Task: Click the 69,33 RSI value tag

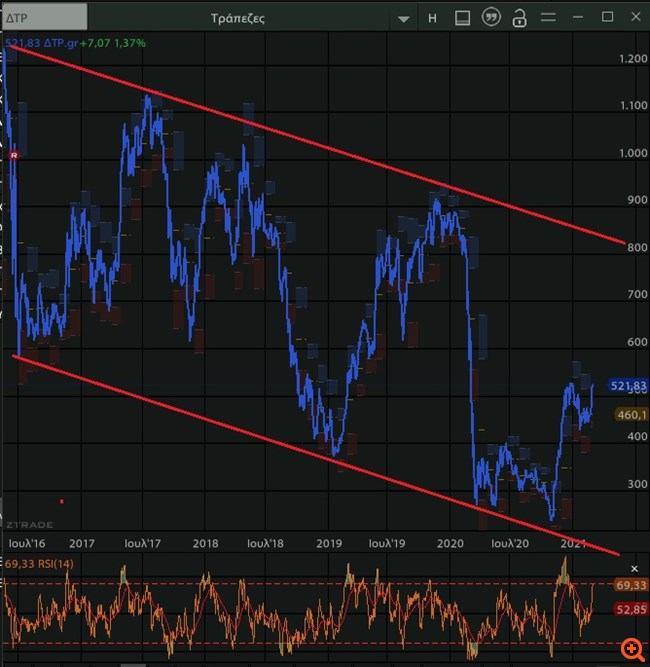Action: [x=632, y=584]
